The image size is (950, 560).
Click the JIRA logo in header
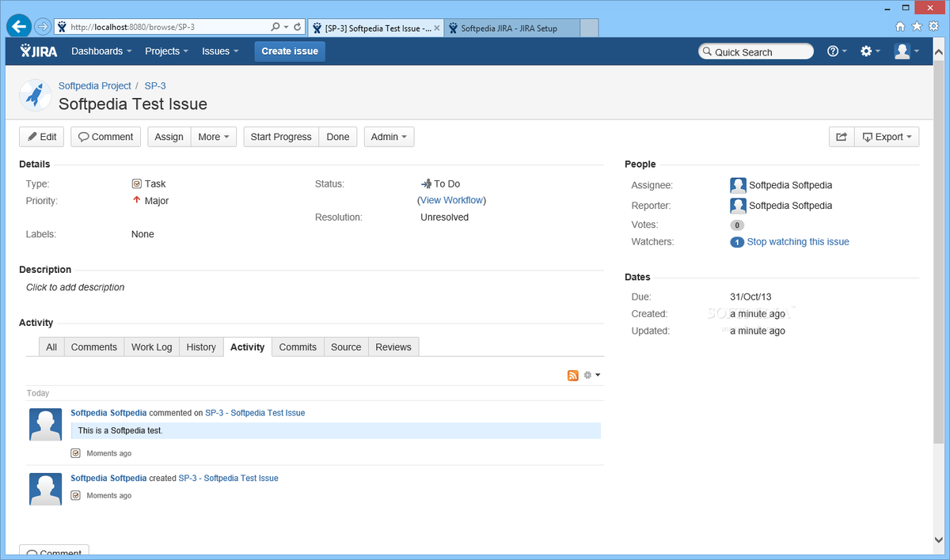click(37, 51)
